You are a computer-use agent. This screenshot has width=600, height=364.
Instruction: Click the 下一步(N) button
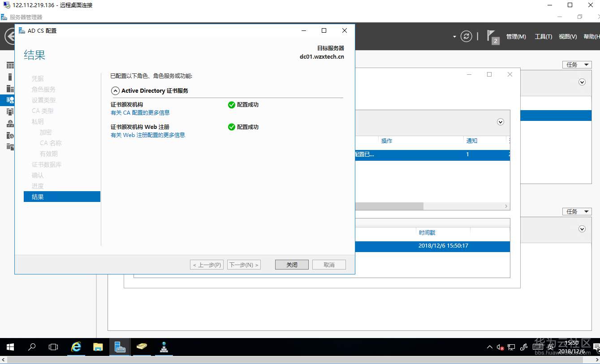coord(244,265)
